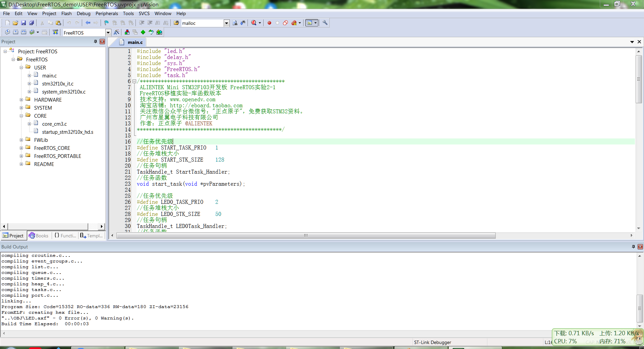644x349 pixels.
Task: Save all files with the Save All icon
Action: (32, 23)
